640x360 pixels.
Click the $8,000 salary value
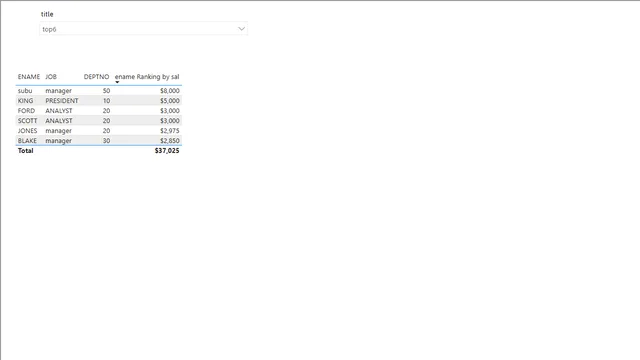click(169, 91)
